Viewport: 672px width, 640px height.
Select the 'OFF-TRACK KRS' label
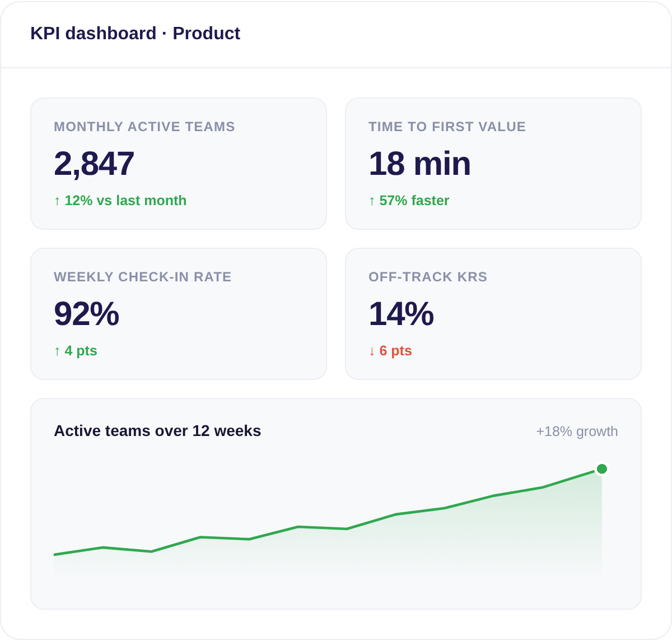[x=428, y=277]
